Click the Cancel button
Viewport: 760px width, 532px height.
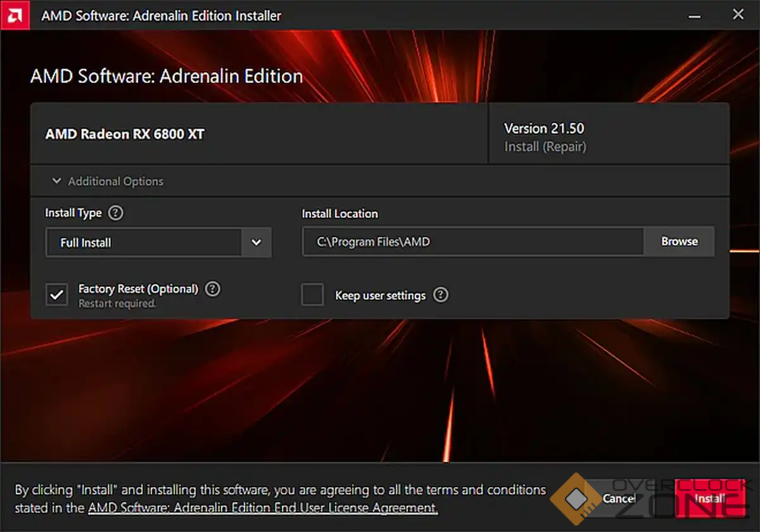point(619,498)
